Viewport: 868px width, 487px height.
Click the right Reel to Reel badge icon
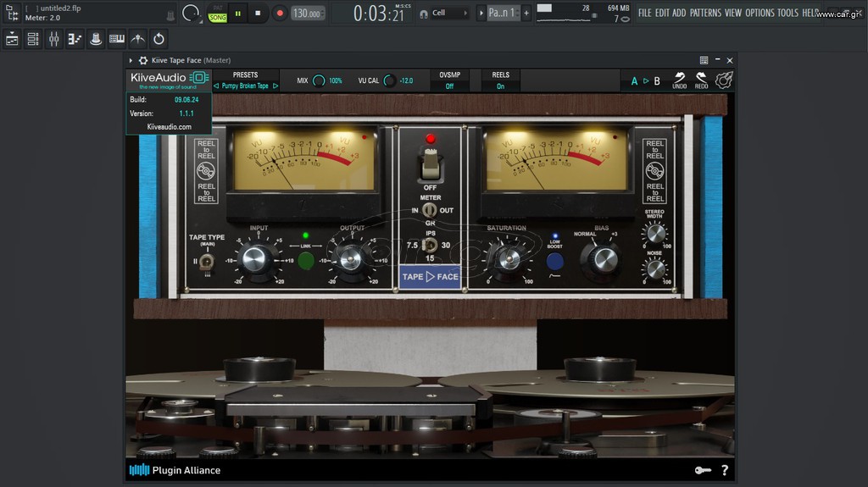point(655,171)
